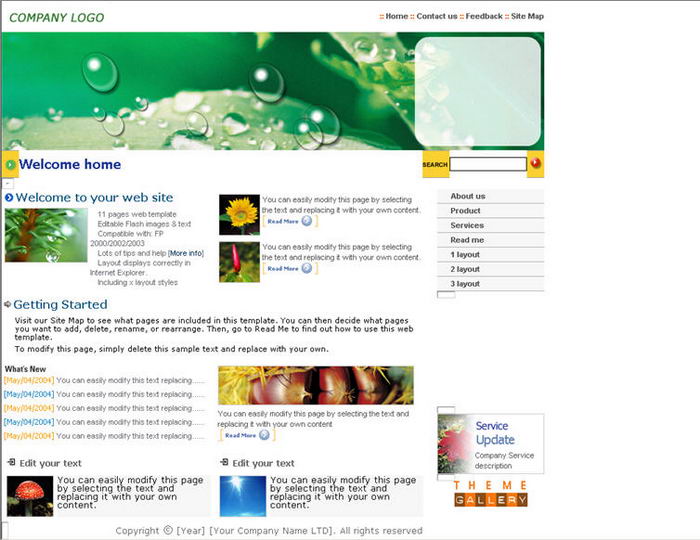The height and width of the screenshot is (540, 700).
Task: Go to the Product page in the side menu
Action: (x=466, y=211)
